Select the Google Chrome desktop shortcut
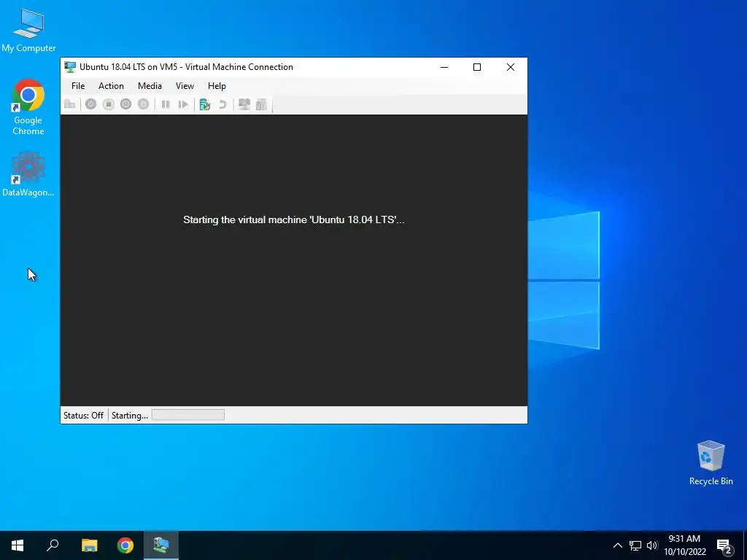The height and width of the screenshot is (560, 747). point(28,108)
